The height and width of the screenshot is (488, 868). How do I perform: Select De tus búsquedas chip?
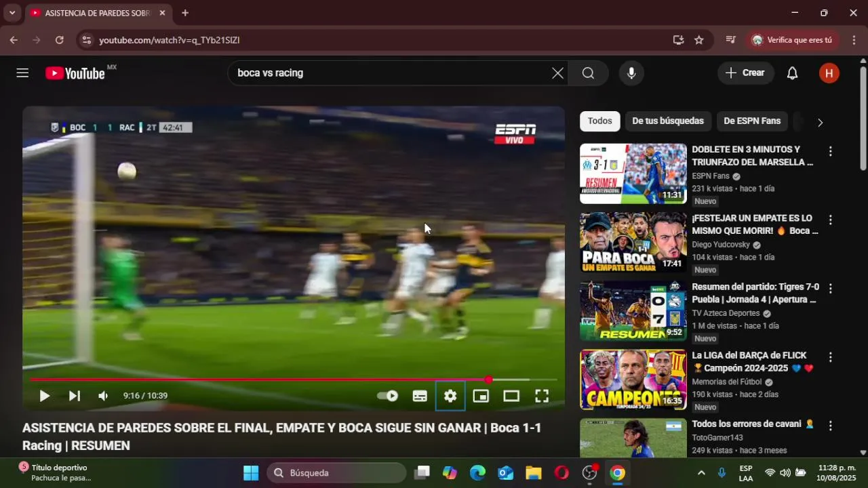(x=668, y=121)
